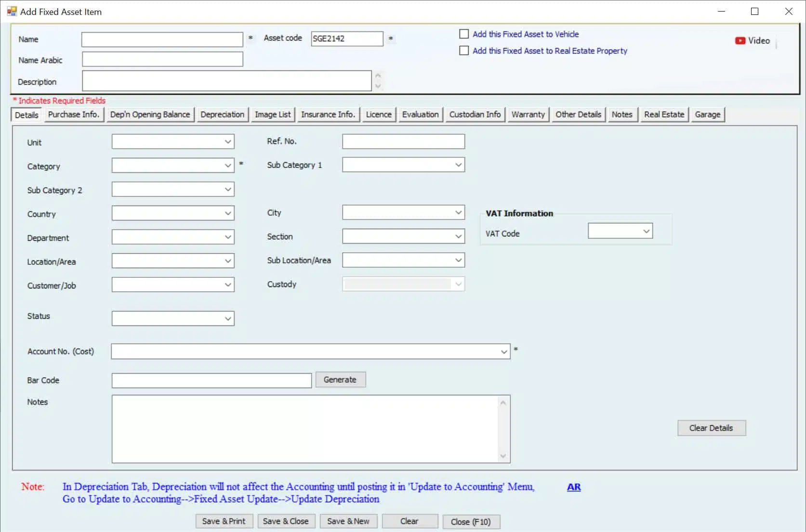Click into the Description text box

point(226,81)
